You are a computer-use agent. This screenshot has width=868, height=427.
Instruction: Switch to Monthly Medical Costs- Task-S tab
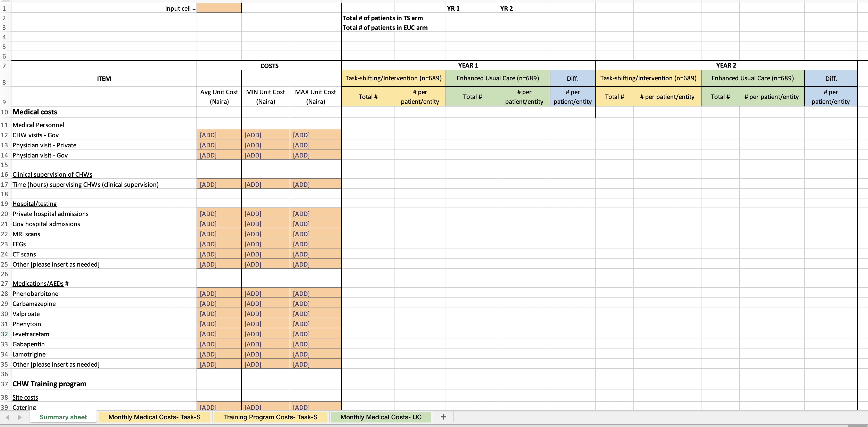pyautogui.click(x=154, y=417)
